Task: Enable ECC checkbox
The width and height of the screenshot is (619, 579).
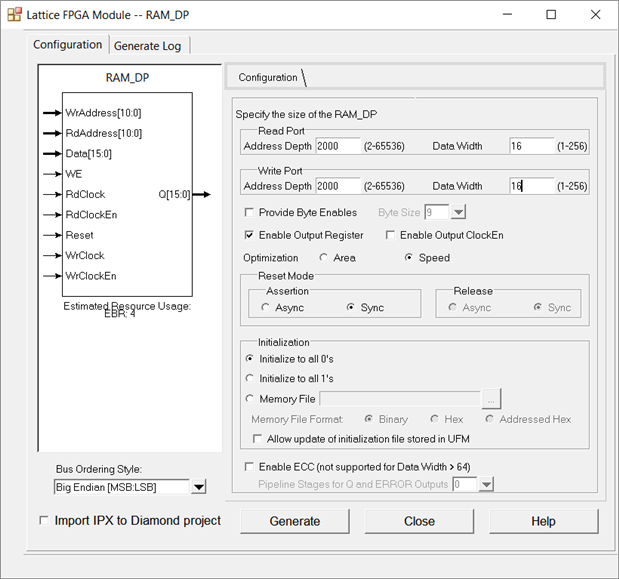Action: pyautogui.click(x=249, y=467)
